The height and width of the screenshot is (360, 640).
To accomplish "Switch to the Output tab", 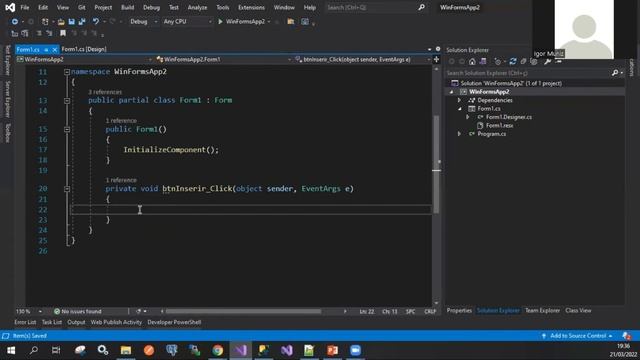I will tap(76, 322).
